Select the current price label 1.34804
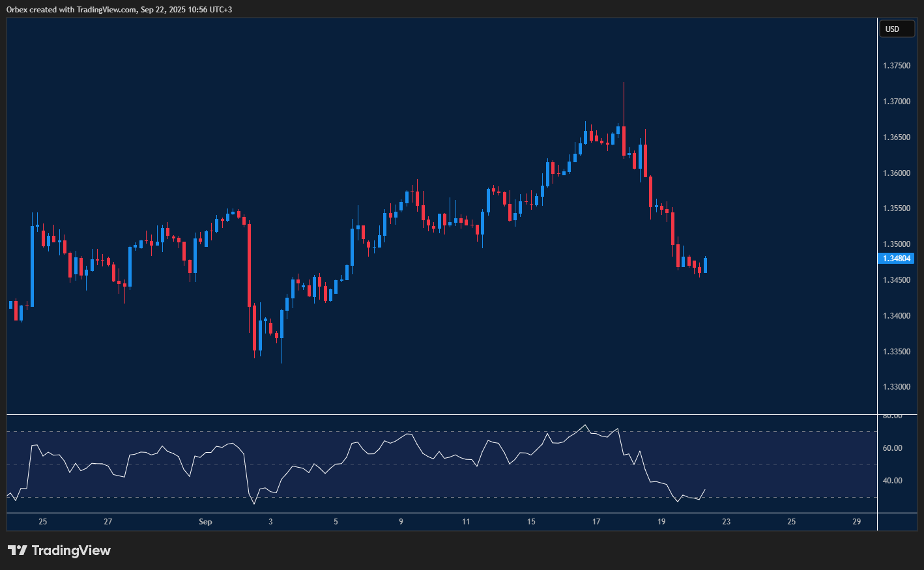The height and width of the screenshot is (570, 924). 897,259
